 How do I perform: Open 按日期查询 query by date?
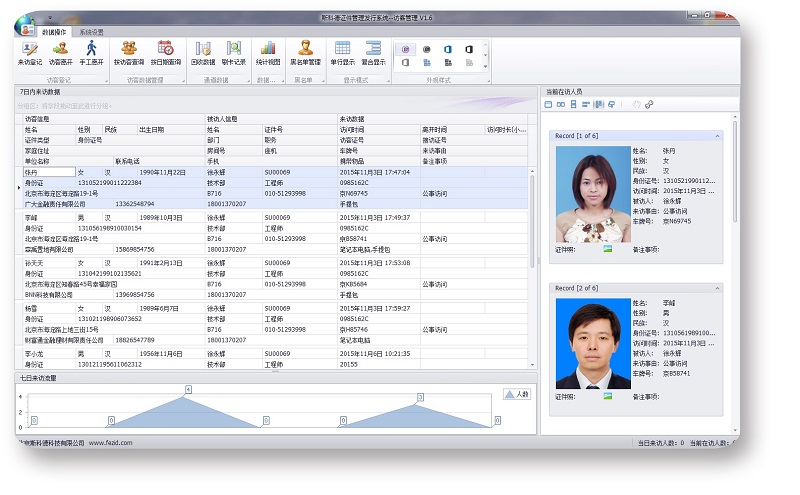tap(165, 54)
